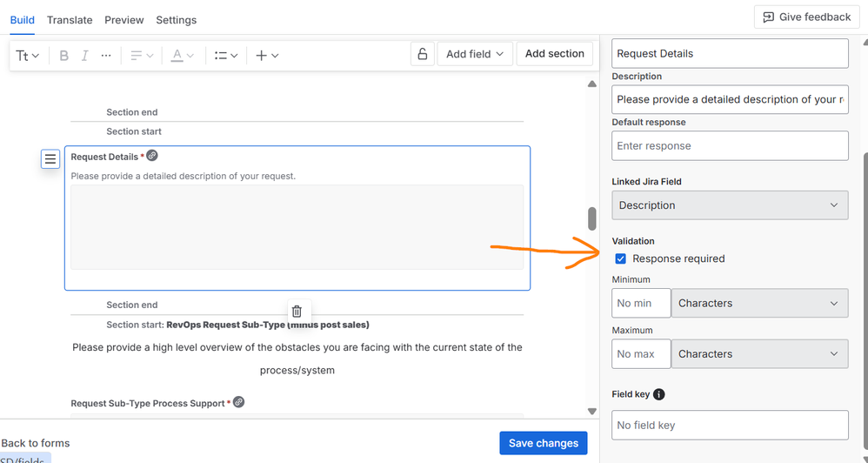868x463 pixels.
Task: Open text alignment dropdown
Action: (142, 56)
